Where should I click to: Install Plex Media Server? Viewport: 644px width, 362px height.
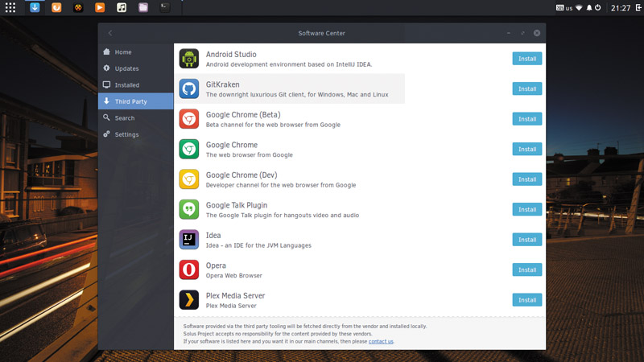527,300
